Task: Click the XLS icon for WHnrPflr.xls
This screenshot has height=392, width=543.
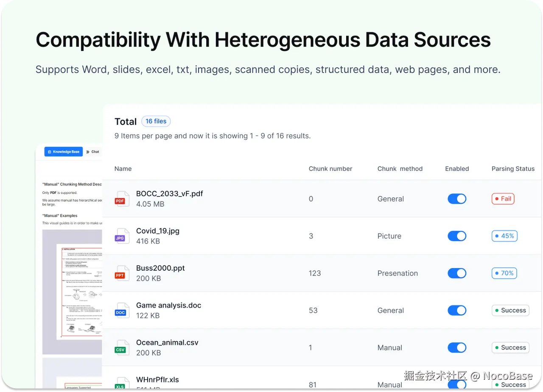Action: coord(121,384)
